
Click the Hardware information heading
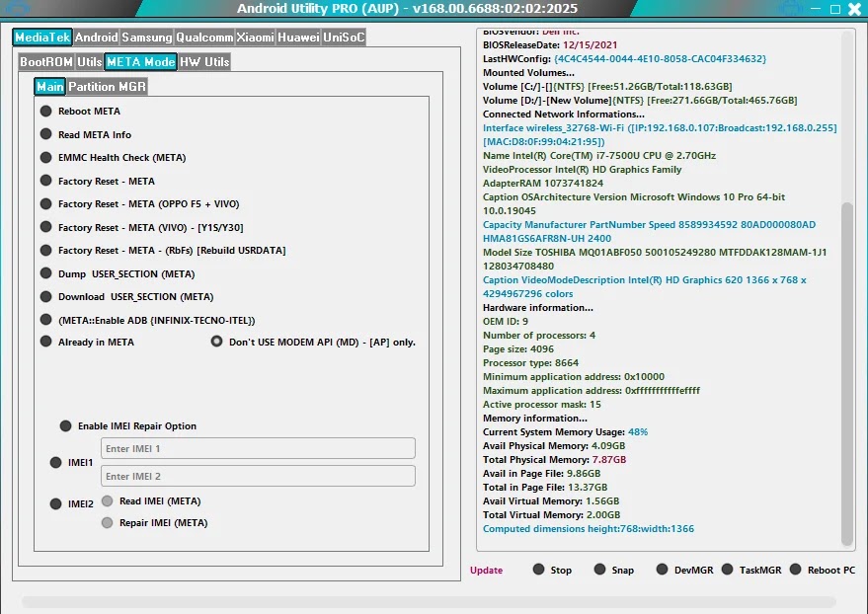click(537, 308)
